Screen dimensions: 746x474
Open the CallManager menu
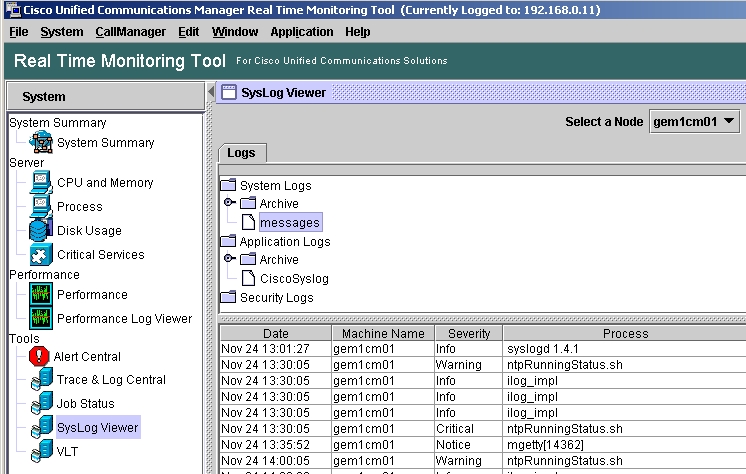(130, 32)
